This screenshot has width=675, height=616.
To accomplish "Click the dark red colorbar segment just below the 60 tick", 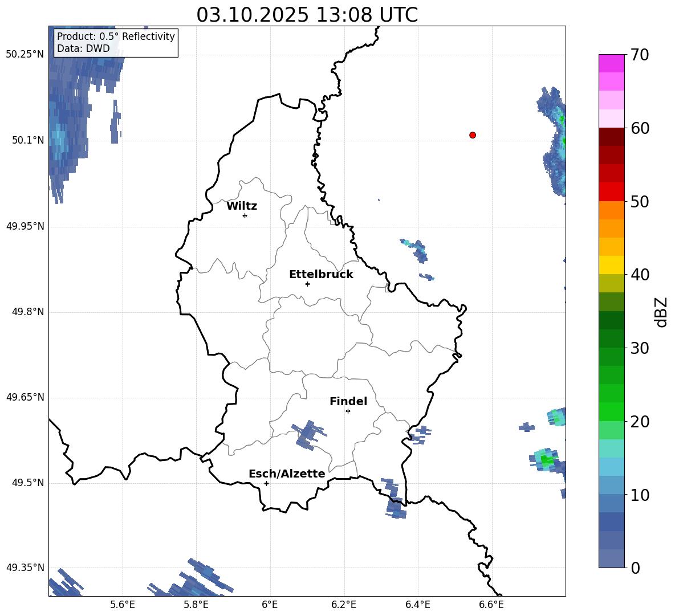I will (x=611, y=137).
